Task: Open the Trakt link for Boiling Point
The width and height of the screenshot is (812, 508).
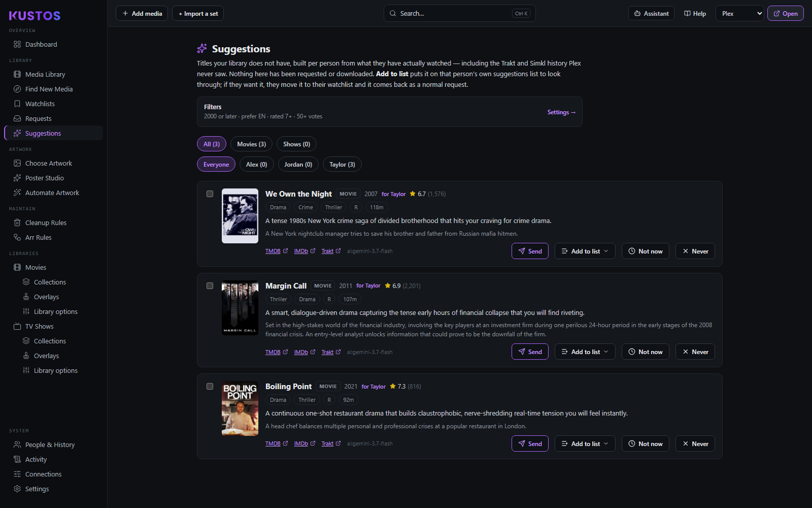Action: pos(331,443)
